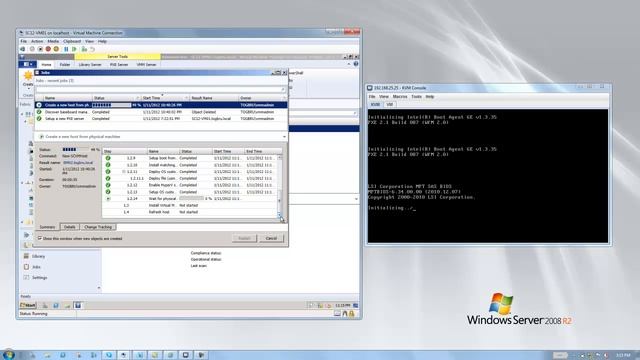Open the blue application menu dropdown in VMM ribbon
Image resolution: width=640 pixels, height=360 pixels.
[28, 64]
